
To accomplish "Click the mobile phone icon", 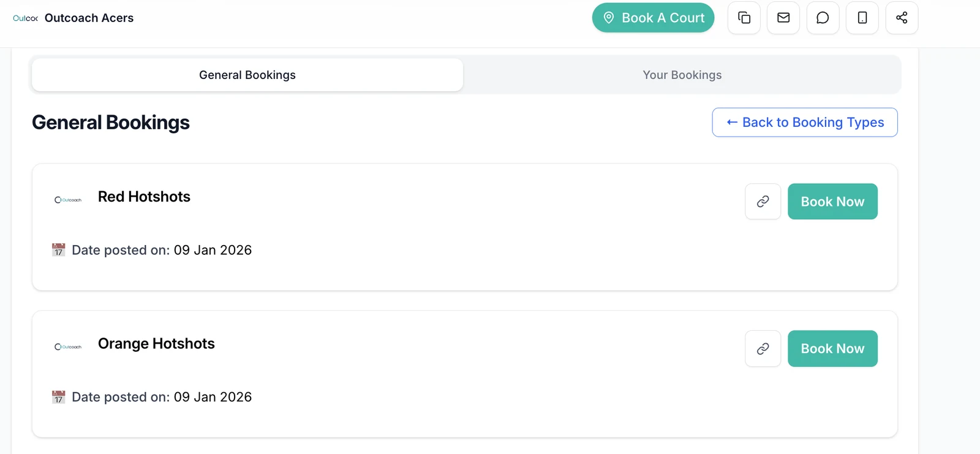I will (862, 18).
